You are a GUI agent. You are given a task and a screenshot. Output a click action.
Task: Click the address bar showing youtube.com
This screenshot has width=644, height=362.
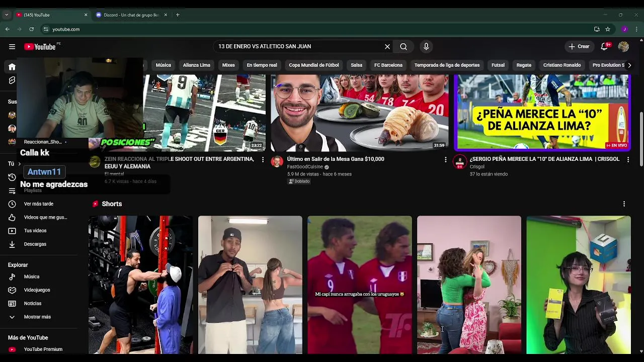click(322, 29)
